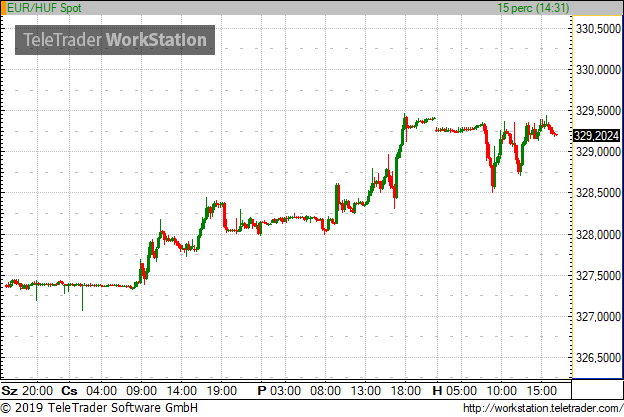The width and height of the screenshot is (624, 417).
Task: Click the 09:00 time axis label
Action: (x=141, y=391)
